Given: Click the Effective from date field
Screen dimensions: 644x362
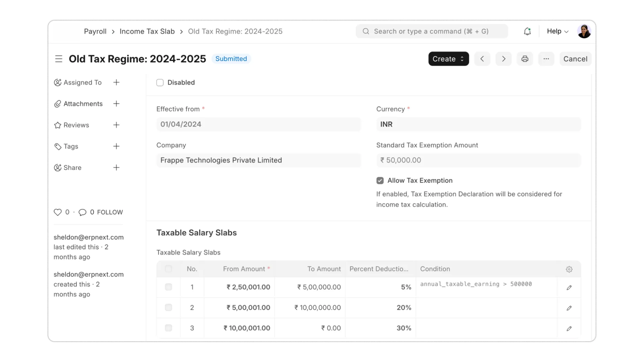Looking at the screenshot, I should coord(259,124).
